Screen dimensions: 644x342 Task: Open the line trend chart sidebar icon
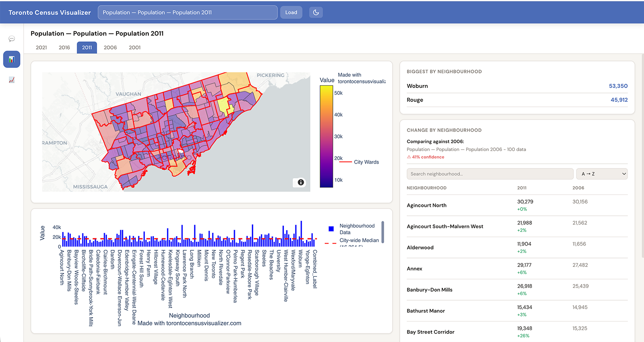coord(12,80)
